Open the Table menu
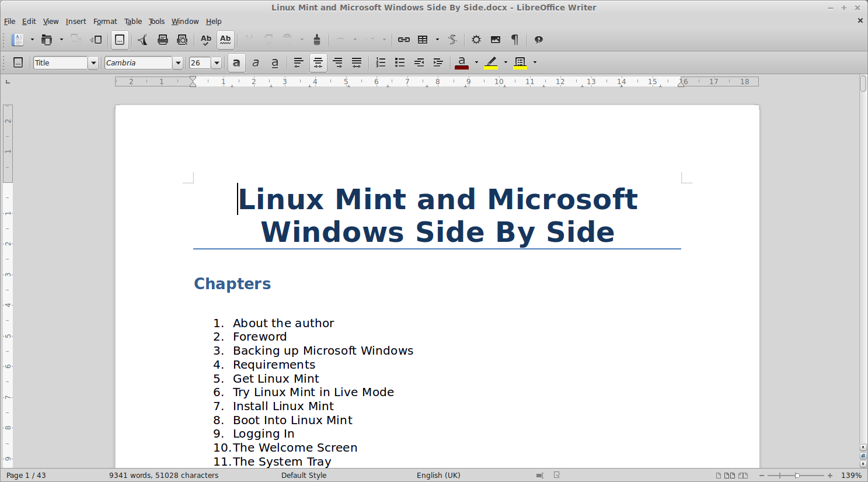The height and width of the screenshot is (482, 868). (x=133, y=22)
